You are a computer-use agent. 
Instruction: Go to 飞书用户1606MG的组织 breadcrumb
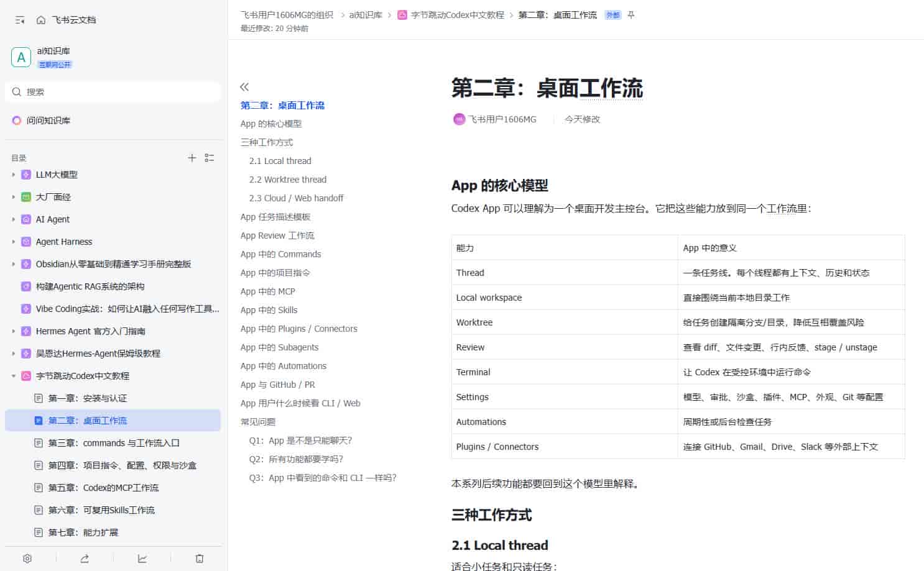pos(287,15)
